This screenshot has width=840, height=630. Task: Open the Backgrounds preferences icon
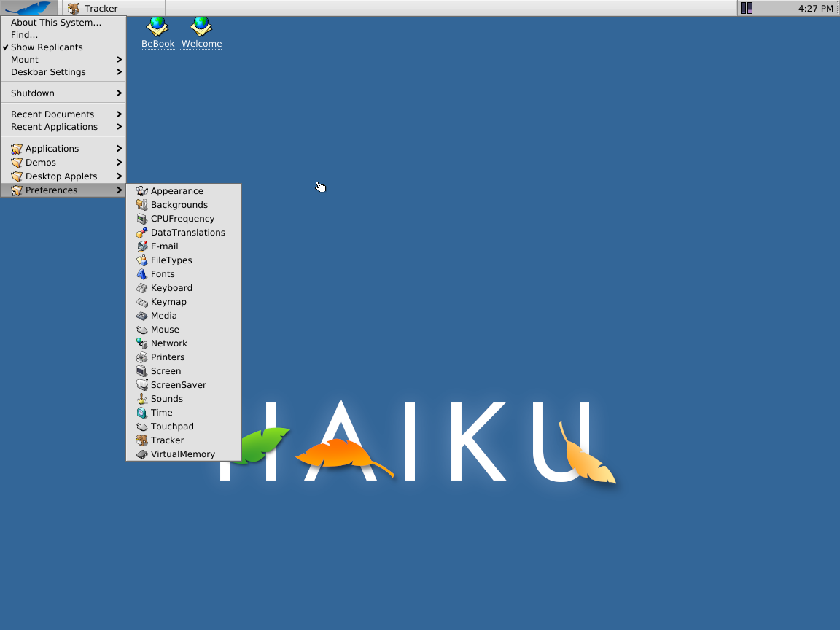click(142, 205)
